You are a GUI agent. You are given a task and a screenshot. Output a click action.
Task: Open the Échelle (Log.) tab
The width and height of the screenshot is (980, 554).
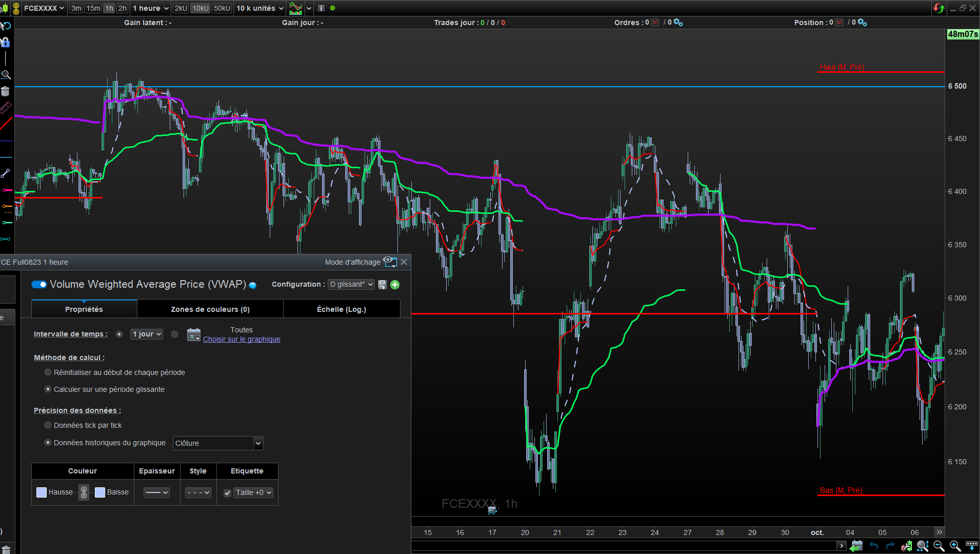(341, 309)
